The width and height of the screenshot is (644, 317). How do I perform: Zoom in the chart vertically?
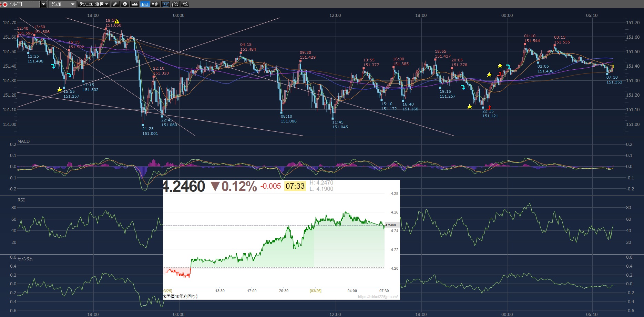click(x=185, y=4)
